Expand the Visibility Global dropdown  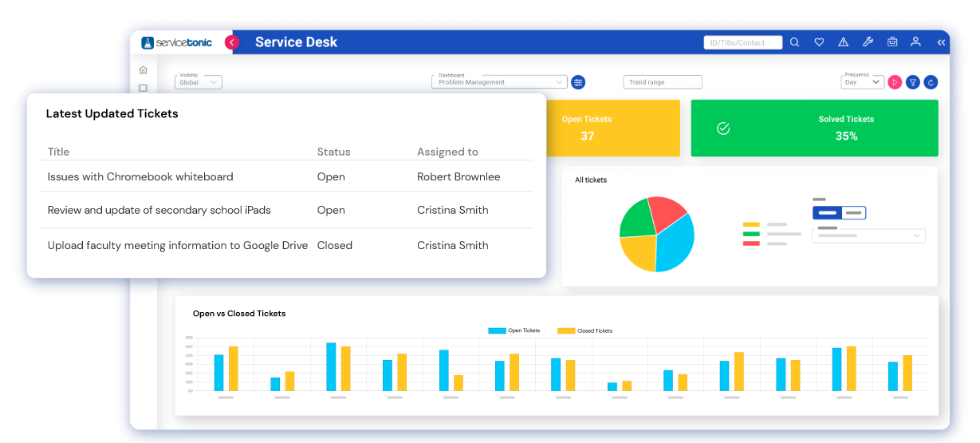click(199, 82)
